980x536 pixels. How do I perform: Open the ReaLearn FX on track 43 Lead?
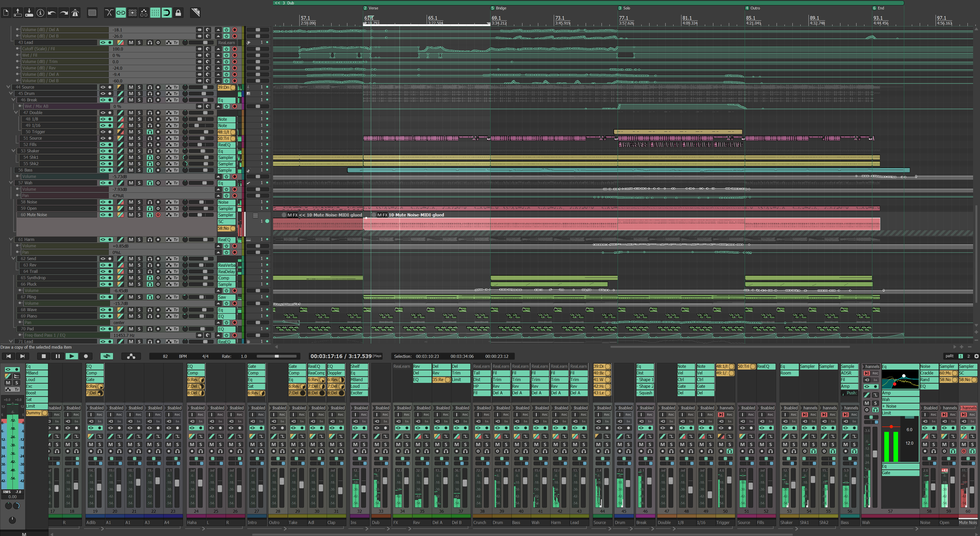(226, 43)
